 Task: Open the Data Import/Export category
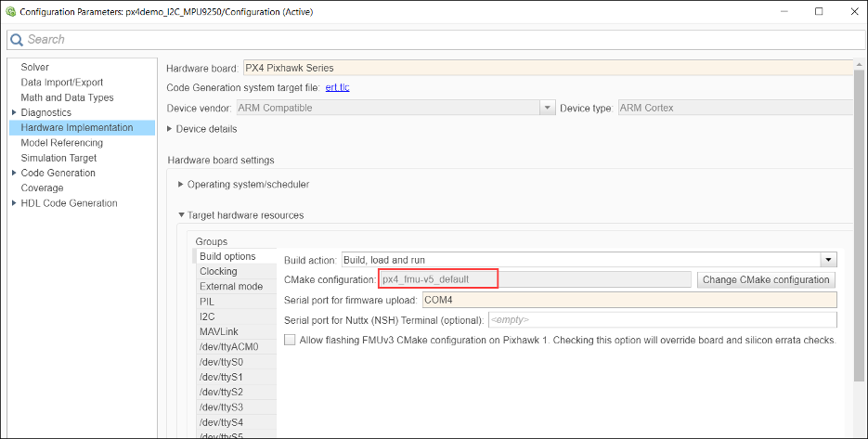62,83
